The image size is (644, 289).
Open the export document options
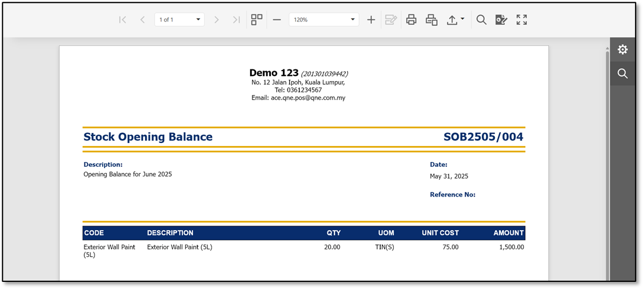455,20
